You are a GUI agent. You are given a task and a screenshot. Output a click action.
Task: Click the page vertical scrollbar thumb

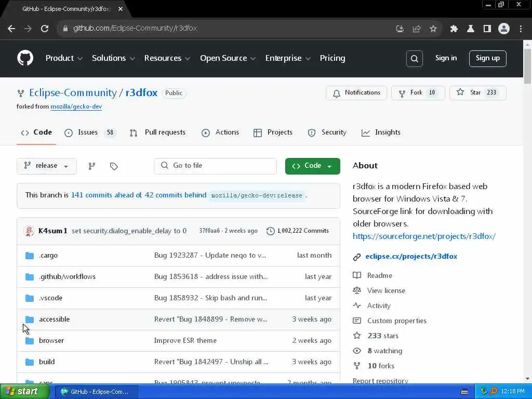click(527, 66)
